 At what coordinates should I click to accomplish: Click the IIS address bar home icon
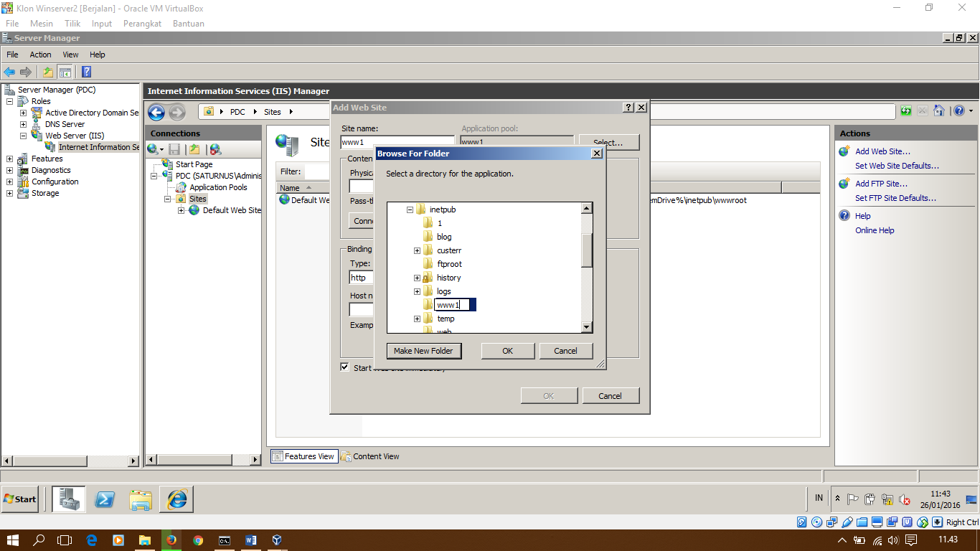point(938,110)
